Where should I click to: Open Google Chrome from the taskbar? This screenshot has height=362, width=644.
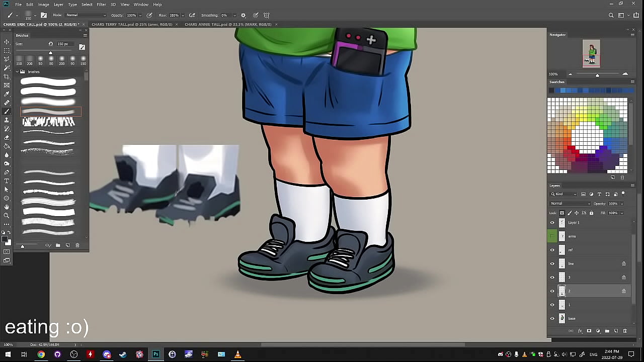tap(41, 354)
